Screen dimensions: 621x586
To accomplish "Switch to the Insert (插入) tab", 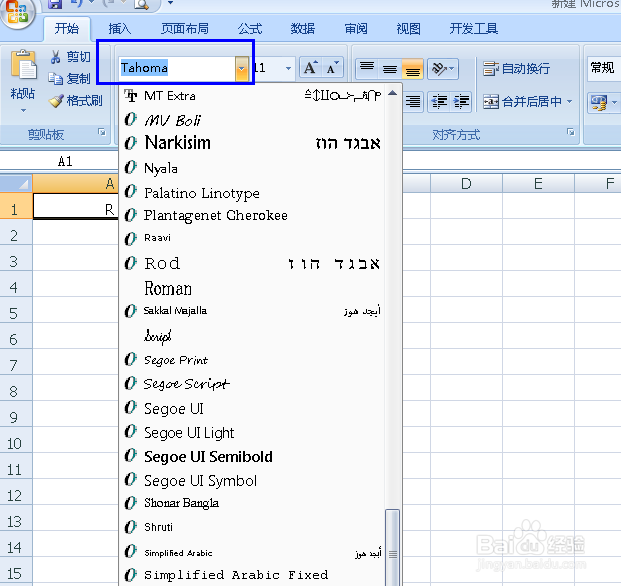I will 120,29.
